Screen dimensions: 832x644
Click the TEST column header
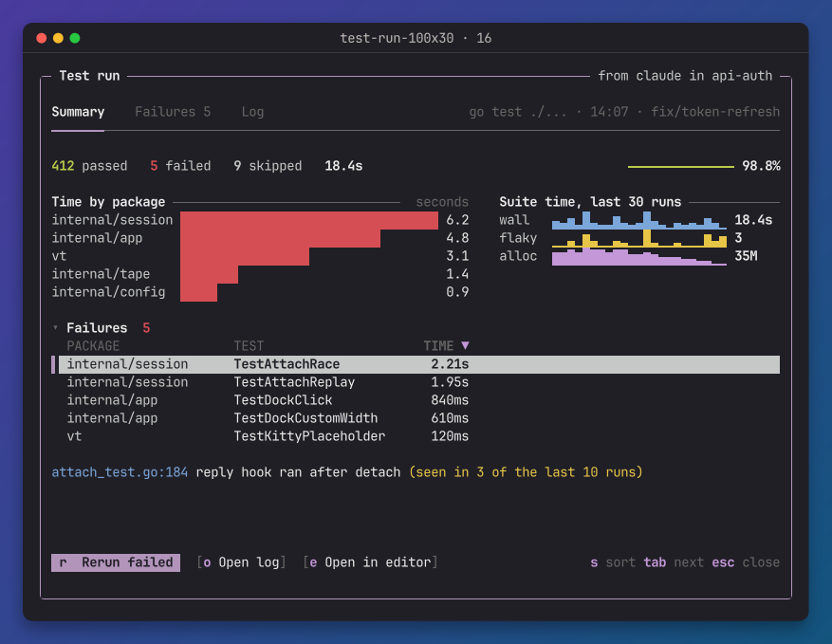coord(249,346)
